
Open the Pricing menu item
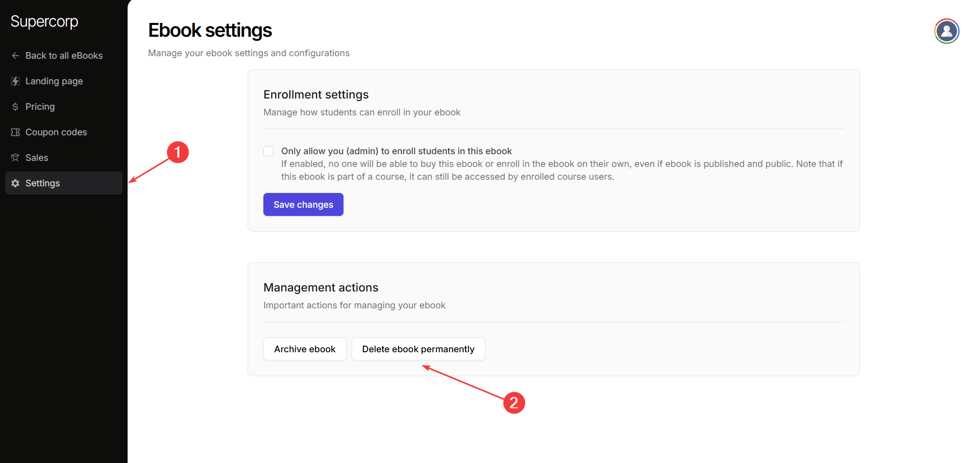click(x=40, y=107)
